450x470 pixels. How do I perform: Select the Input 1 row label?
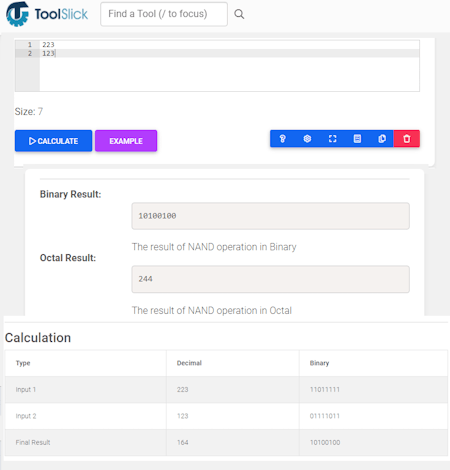click(x=26, y=389)
